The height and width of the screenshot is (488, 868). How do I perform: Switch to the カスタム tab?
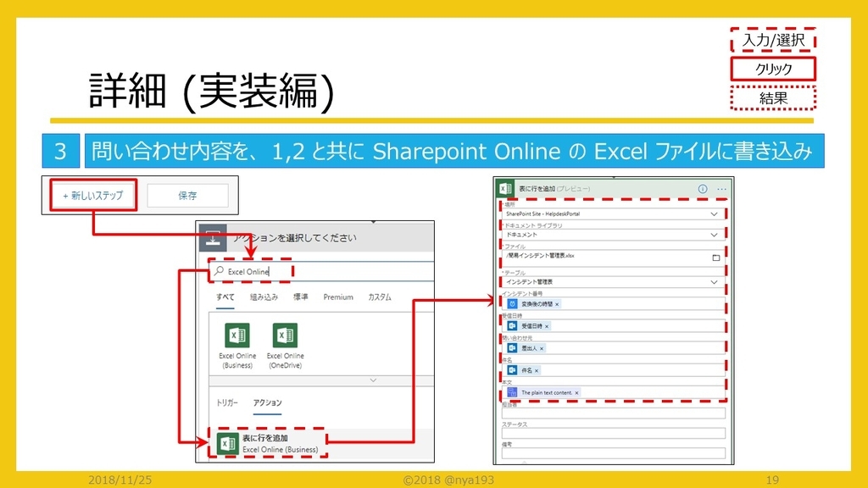(380, 297)
